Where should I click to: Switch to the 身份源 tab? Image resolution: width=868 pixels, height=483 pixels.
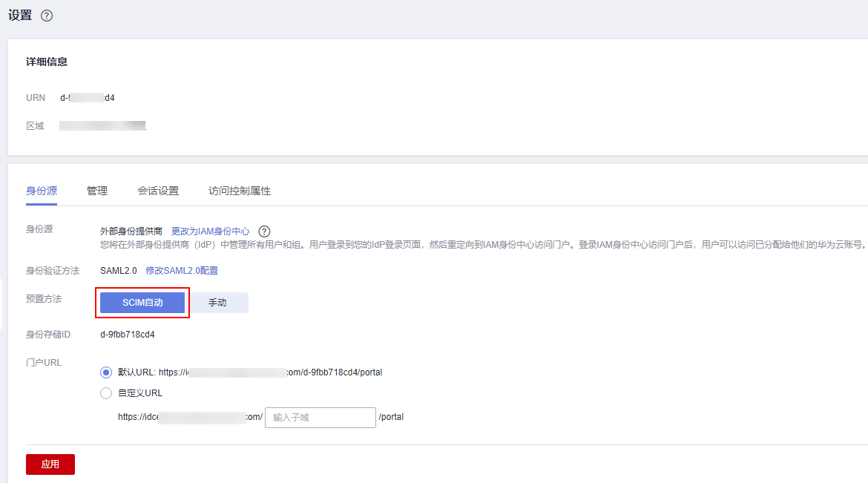(42, 191)
